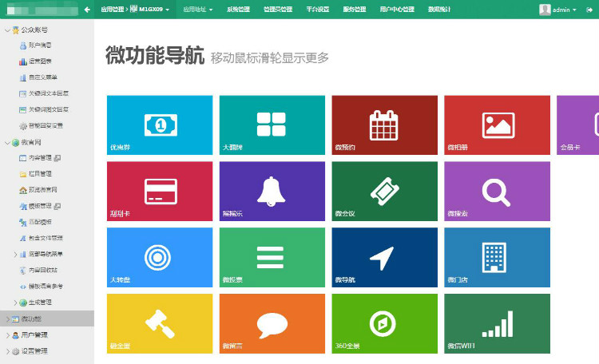Image resolution: width=599 pixels, height=364 pixels.
Task: Open the yellow 砸金蛋 hammer tile
Action: pyautogui.click(x=160, y=323)
